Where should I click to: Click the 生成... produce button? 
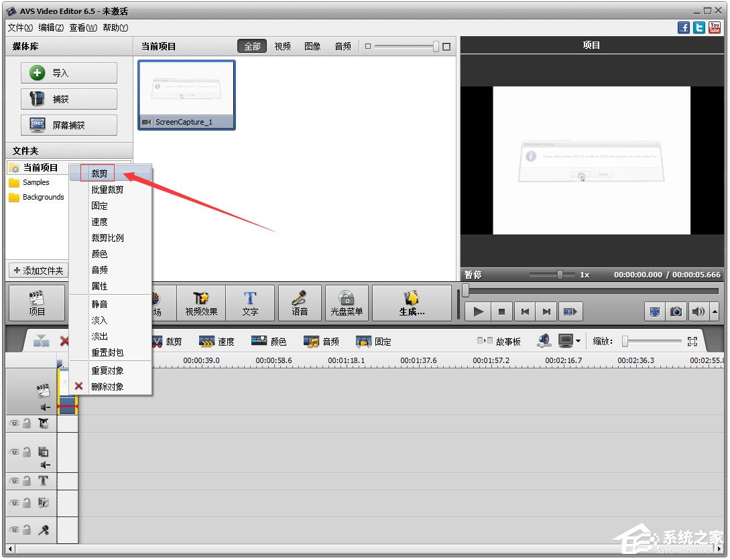[412, 303]
